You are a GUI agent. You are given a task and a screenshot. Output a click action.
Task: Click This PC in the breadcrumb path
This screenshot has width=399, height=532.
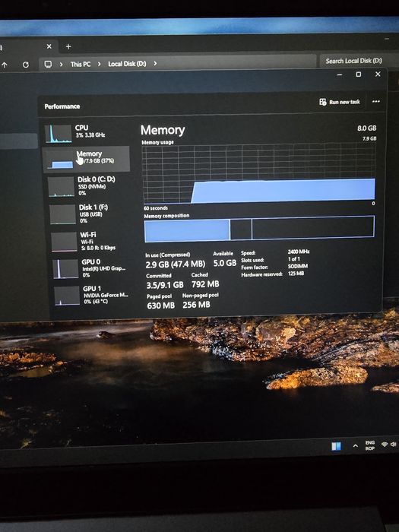(81, 64)
